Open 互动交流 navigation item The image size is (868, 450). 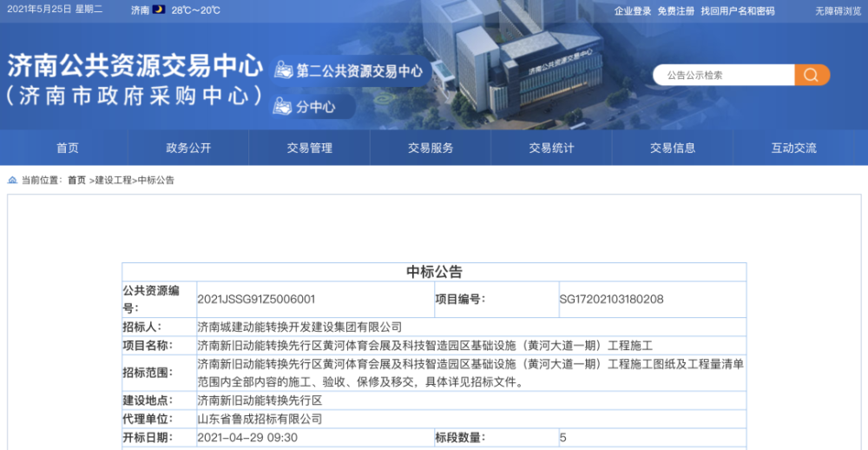coord(794,148)
